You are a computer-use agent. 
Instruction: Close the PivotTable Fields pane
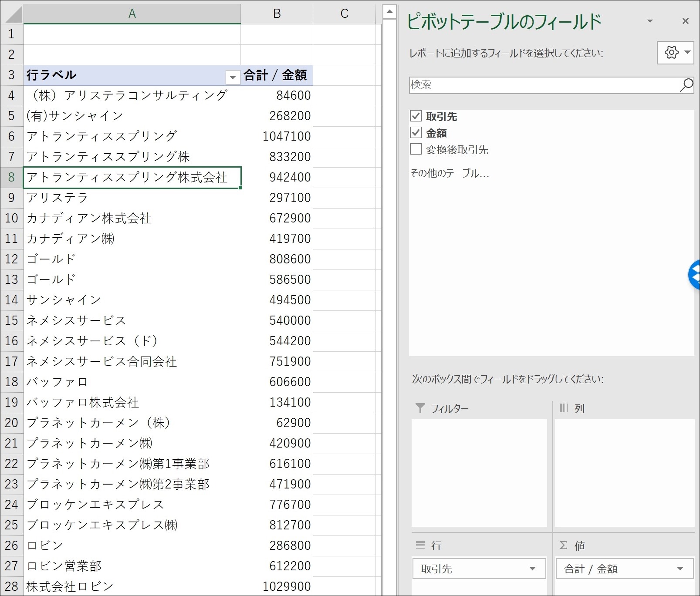pos(685,21)
